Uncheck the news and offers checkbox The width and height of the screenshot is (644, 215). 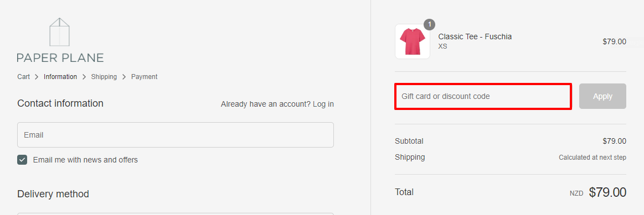pos(22,160)
